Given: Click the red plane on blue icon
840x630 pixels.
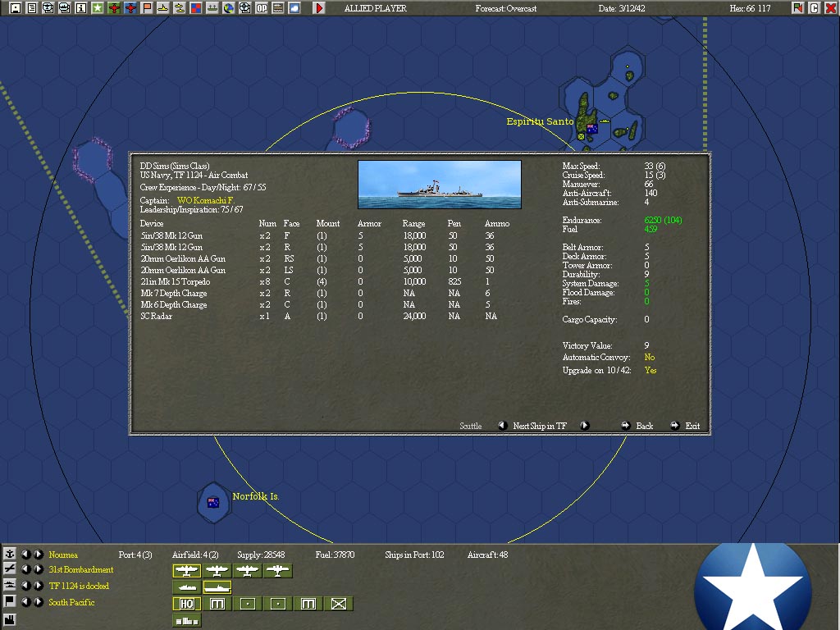Looking at the screenshot, I should [130, 8].
